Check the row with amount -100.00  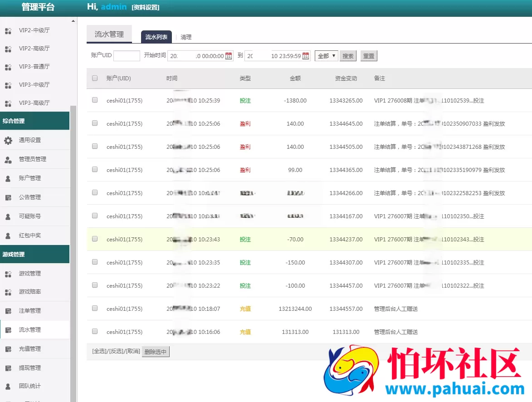pos(95,285)
